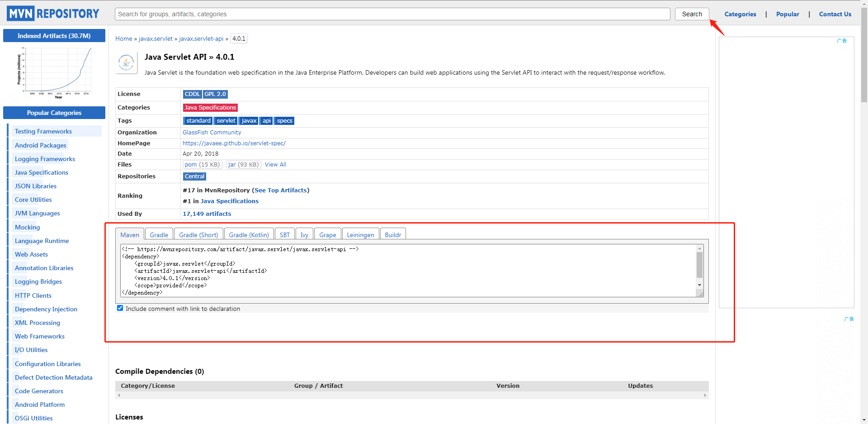
Task: Click the snippet textarea scrollbar thumb
Action: pyautogui.click(x=700, y=265)
